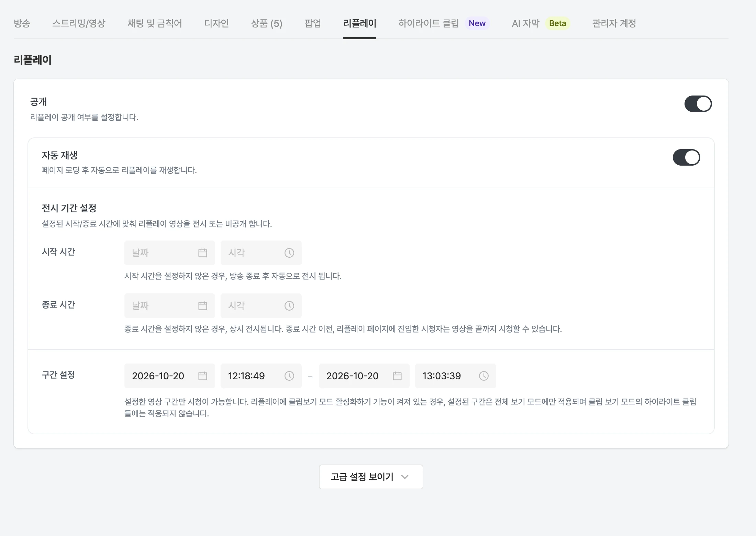The width and height of the screenshot is (756, 536).
Task: Go to the 디자인 tab
Action: pos(216,23)
